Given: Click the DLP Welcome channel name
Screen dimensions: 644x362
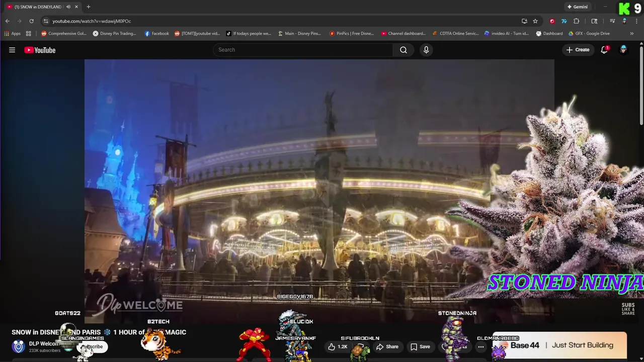Looking at the screenshot, I should 44,344.
